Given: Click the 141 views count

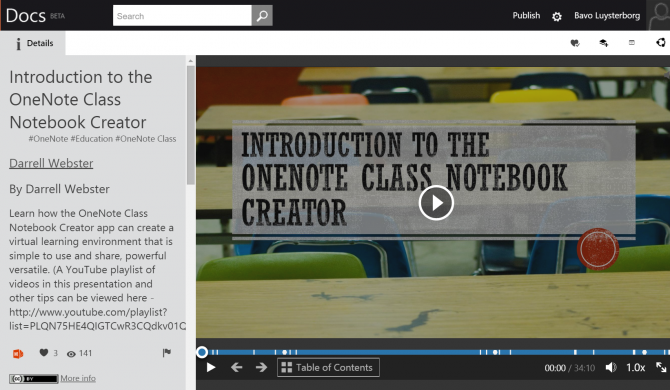Looking at the screenshot, I should 85,353.
